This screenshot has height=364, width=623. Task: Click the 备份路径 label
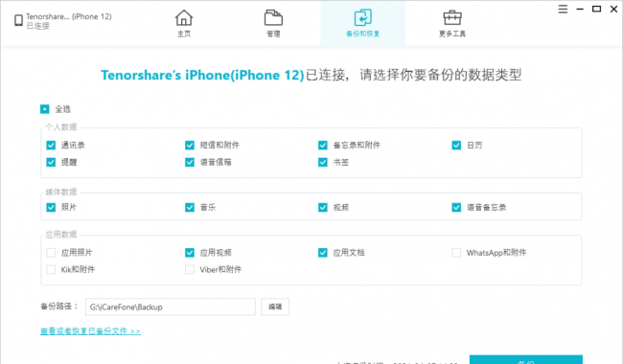(x=59, y=307)
